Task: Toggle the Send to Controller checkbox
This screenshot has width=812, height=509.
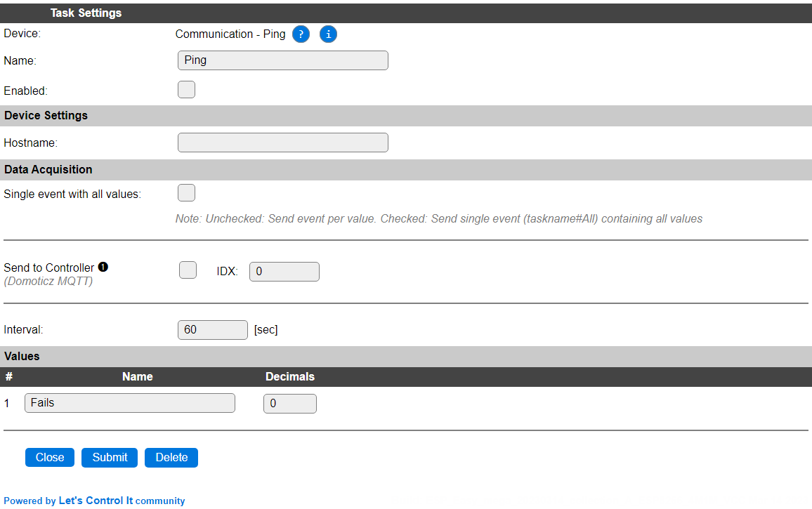Action: pyautogui.click(x=188, y=270)
